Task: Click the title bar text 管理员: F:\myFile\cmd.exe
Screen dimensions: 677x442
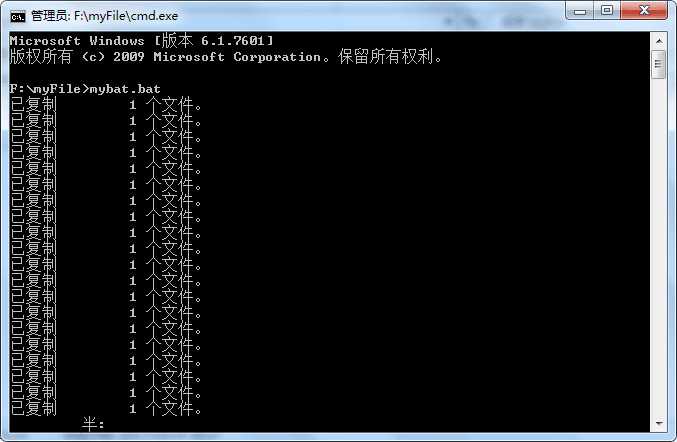Action: click(x=104, y=16)
